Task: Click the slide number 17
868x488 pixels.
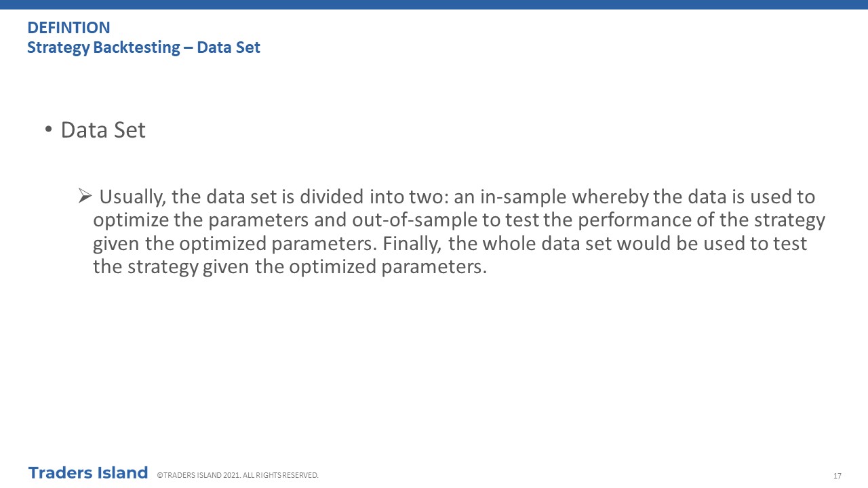Action: pyautogui.click(x=837, y=476)
